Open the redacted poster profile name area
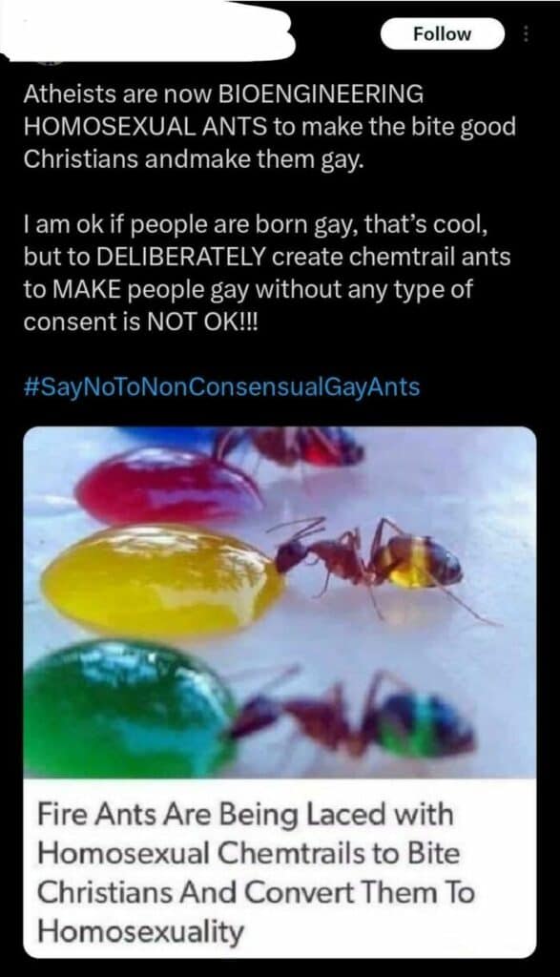Screen dimensions: 560x977 (150, 34)
